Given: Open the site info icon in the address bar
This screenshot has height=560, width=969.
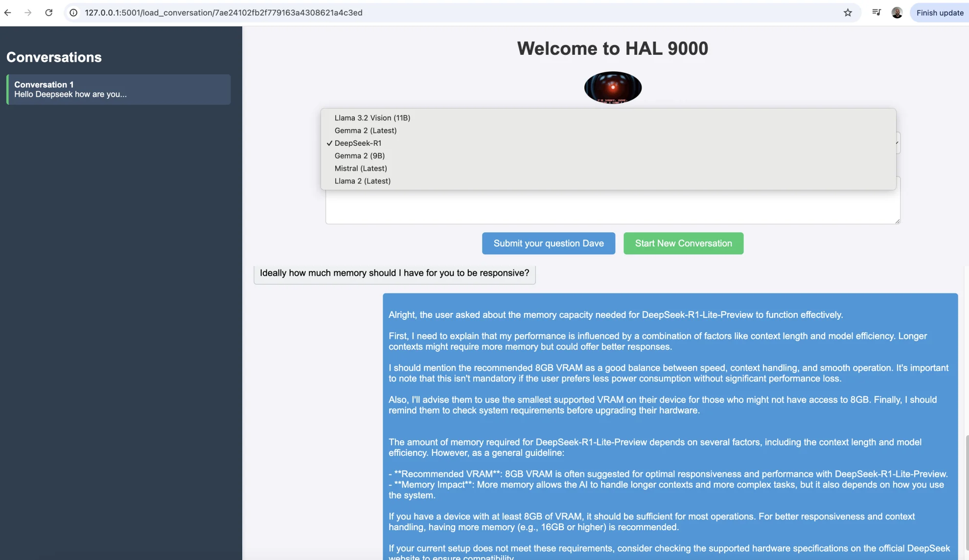Looking at the screenshot, I should (73, 13).
